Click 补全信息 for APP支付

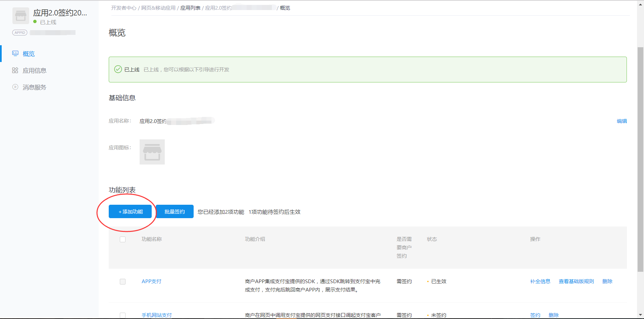coord(540,281)
